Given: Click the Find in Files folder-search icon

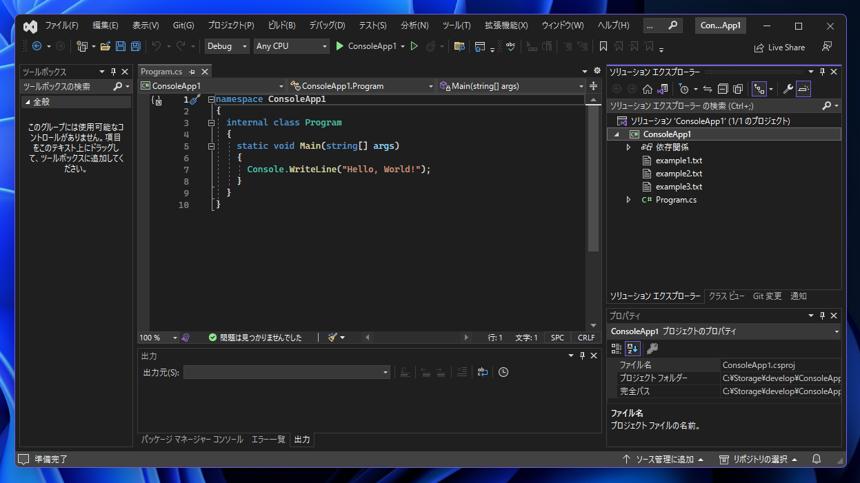Looking at the screenshot, I should 460,47.
